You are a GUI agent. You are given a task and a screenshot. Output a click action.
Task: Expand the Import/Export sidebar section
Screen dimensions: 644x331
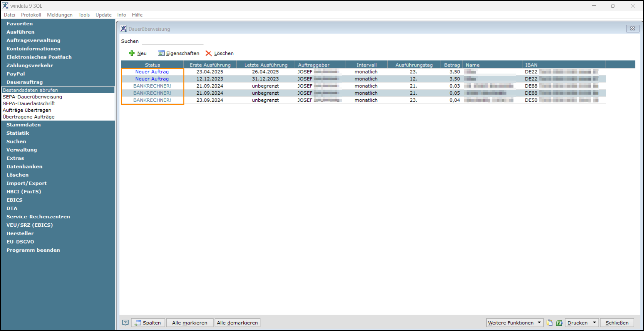26,183
